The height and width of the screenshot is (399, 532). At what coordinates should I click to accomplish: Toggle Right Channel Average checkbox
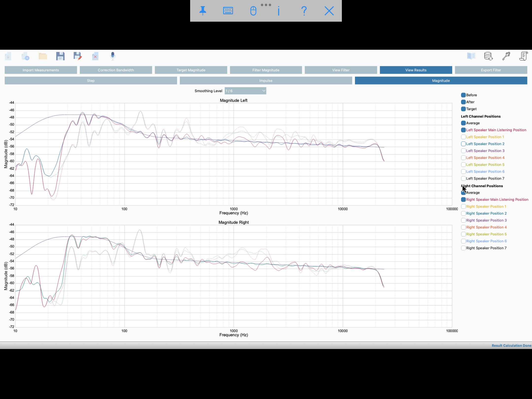pyautogui.click(x=463, y=193)
